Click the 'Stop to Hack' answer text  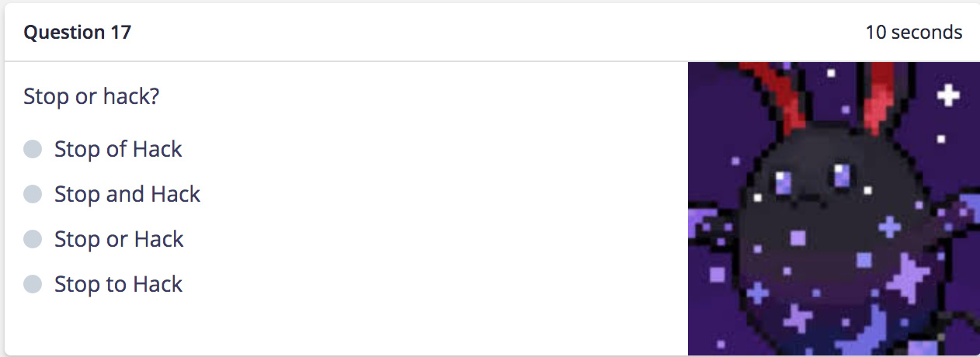[118, 284]
